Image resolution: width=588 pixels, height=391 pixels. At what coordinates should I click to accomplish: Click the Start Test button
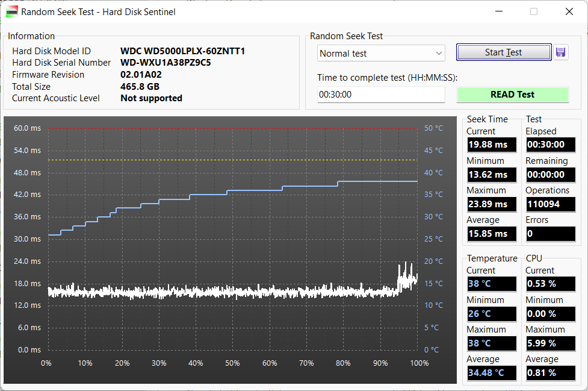503,52
